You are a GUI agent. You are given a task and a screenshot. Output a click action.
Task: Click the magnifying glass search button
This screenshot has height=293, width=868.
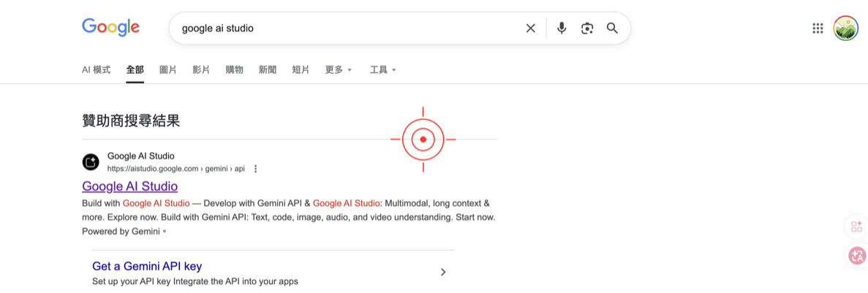pyautogui.click(x=612, y=28)
